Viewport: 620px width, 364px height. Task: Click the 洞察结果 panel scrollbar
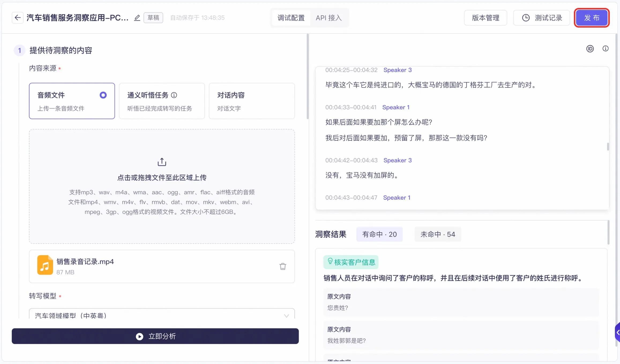point(608,232)
